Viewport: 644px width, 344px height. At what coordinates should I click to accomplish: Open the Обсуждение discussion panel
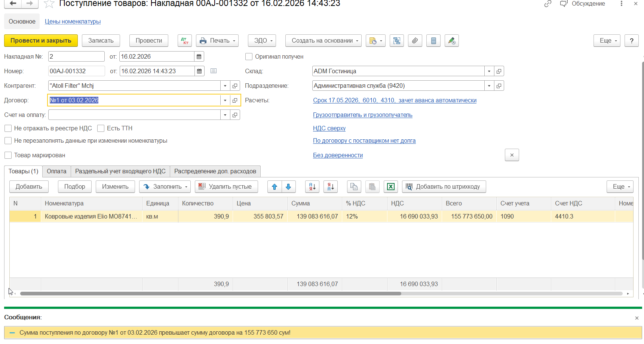point(582,4)
